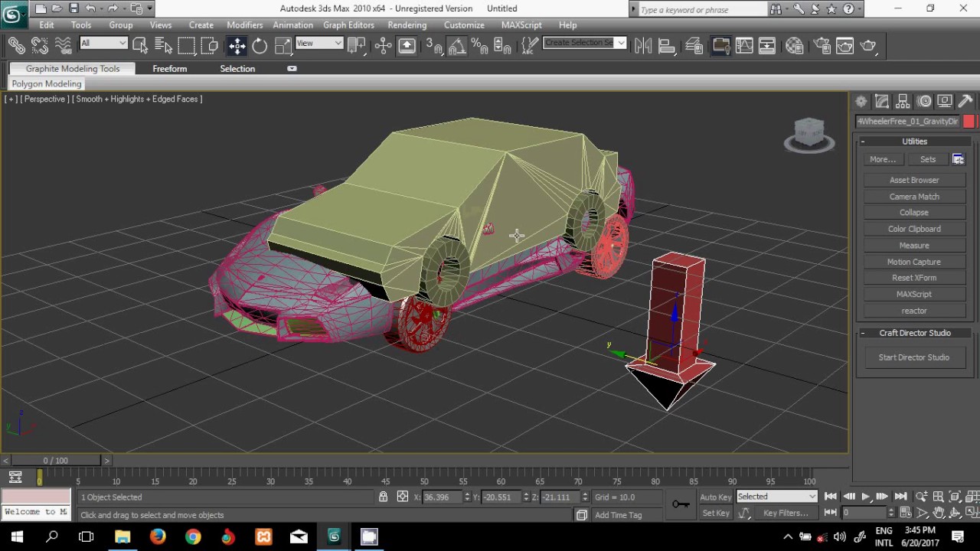
Task: Open the Modifiers menu
Action: 245,25
